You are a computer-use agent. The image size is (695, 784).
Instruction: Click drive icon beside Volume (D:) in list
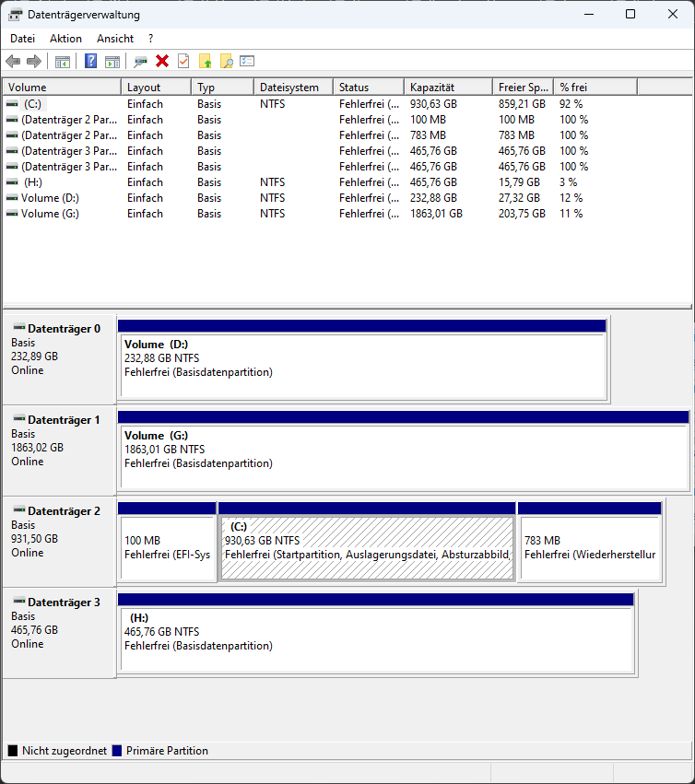[x=12, y=198]
